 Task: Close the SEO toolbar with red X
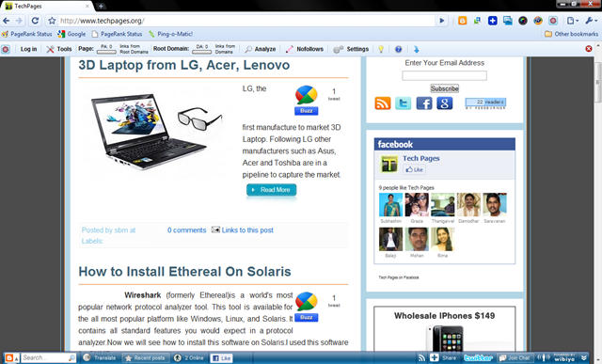[x=589, y=49]
